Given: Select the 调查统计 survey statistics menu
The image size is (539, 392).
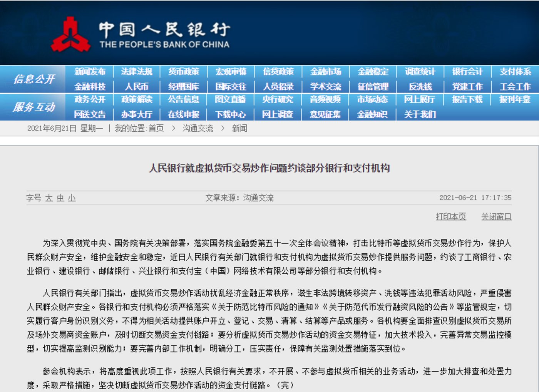Looking at the screenshot, I should point(420,72).
